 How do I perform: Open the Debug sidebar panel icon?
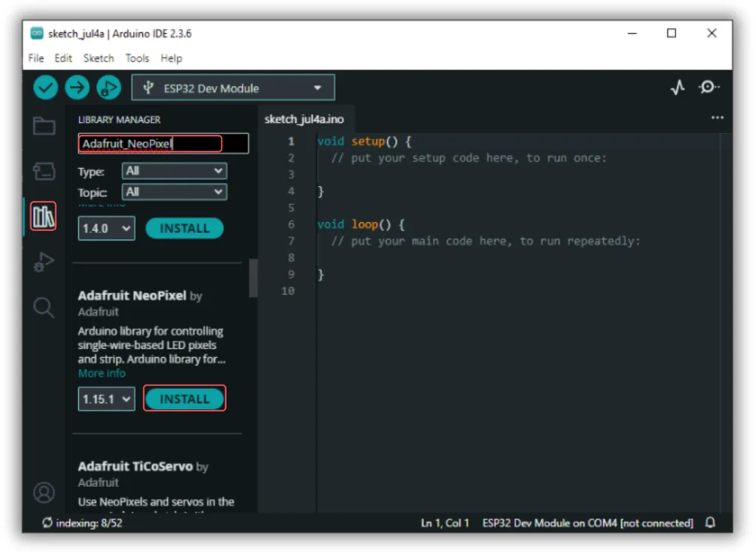pos(44,262)
